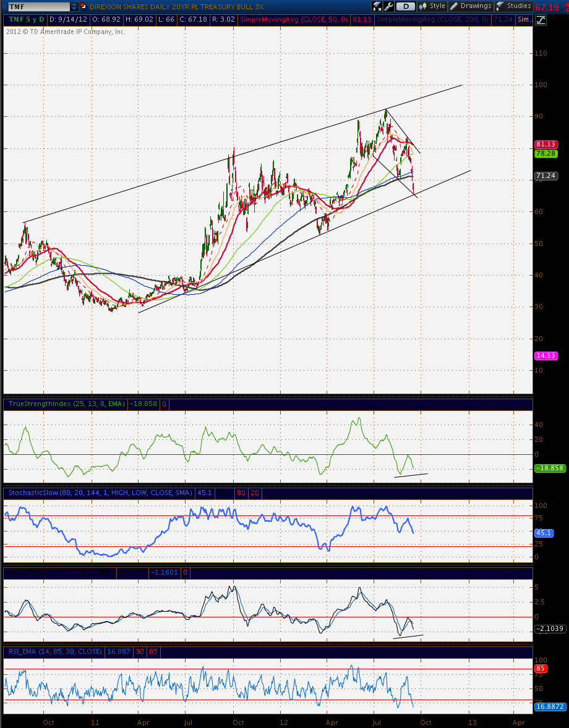This screenshot has height=728, width=569.
Task: Click the flask with arrows icon in toolbar
Action: click(x=377, y=7)
